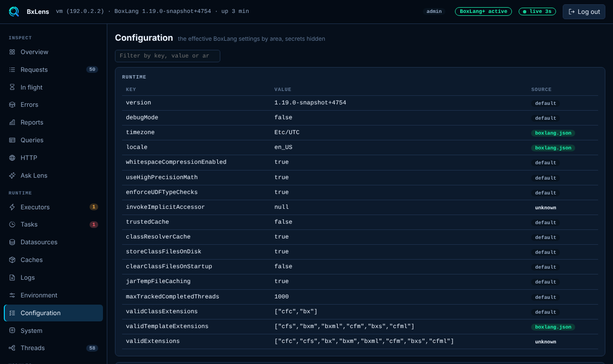Open the Logs page
This screenshot has height=364, width=613.
53,277
